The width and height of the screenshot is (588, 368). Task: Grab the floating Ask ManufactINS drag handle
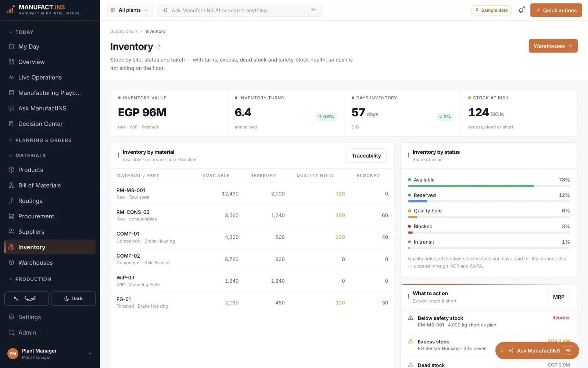tap(502, 351)
